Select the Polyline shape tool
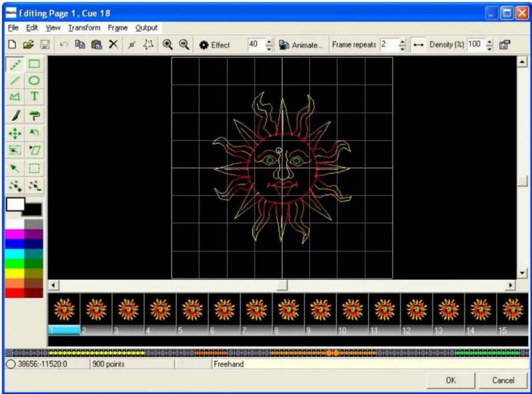532x394 pixels. click(16, 96)
